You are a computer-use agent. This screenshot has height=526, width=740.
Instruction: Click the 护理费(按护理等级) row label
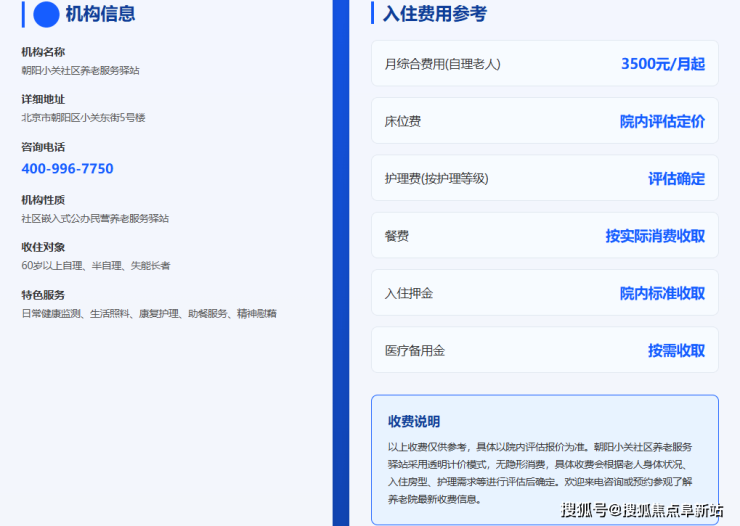pyautogui.click(x=437, y=179)
